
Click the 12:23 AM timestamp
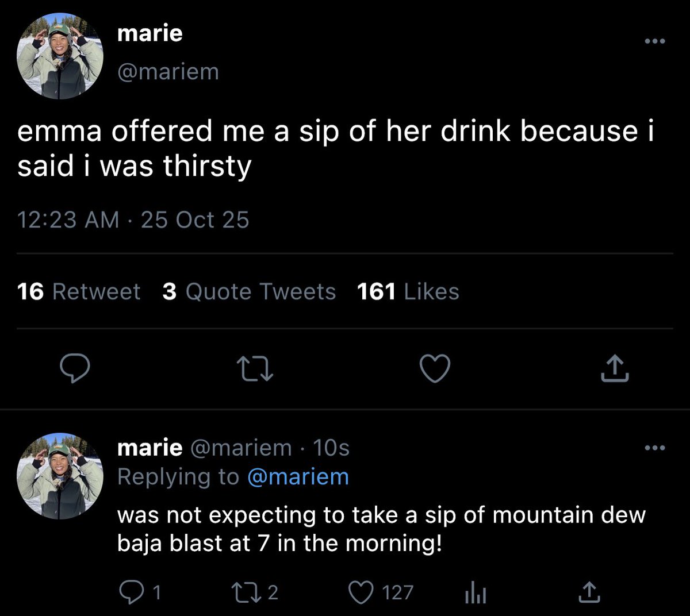click(68, 220)
